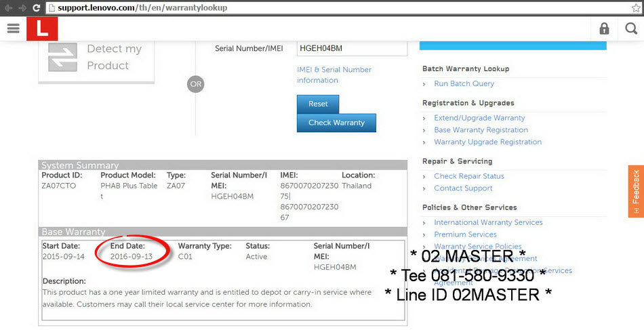The width and height of the screenshot is (644, 330).
Task: Open Contact Support link
Action: coord(463,188)
